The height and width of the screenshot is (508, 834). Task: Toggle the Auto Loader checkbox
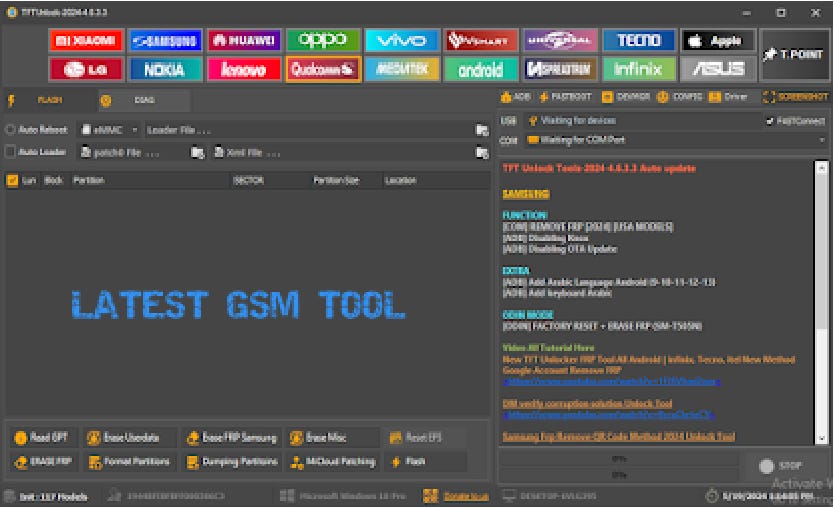click(10, 152)
